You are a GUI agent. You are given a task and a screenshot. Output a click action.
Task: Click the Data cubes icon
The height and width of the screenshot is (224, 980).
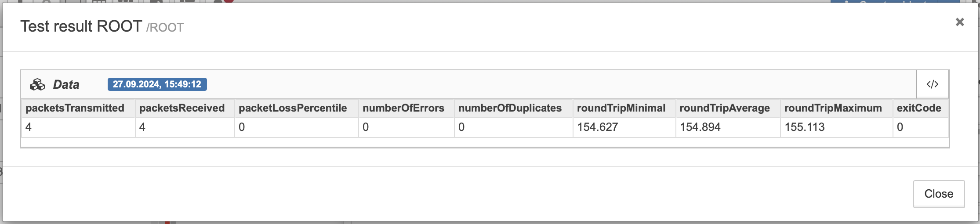pyautogui.click(x=37, y=84)
